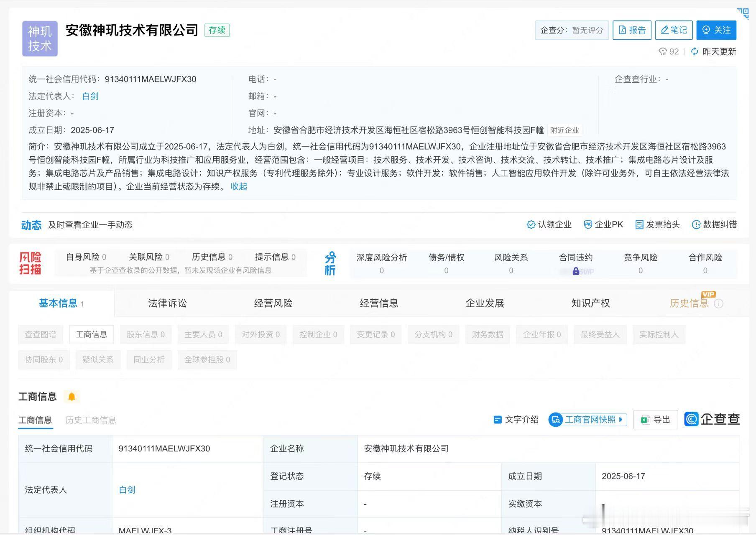Select 同业分析 chip
This screenshot has width=756, height=535.
click(149, 359)
